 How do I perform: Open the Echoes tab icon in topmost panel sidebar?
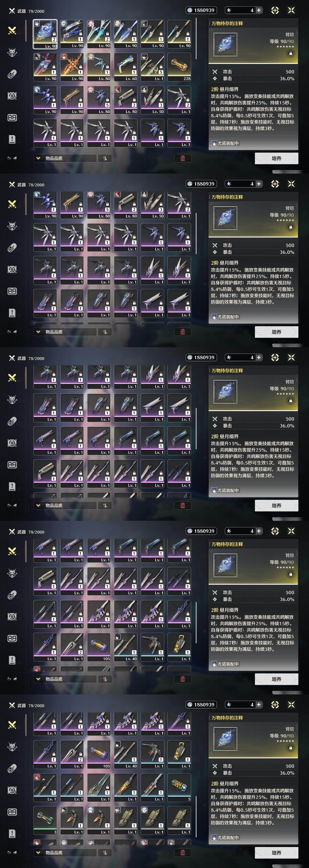point(12,53)
